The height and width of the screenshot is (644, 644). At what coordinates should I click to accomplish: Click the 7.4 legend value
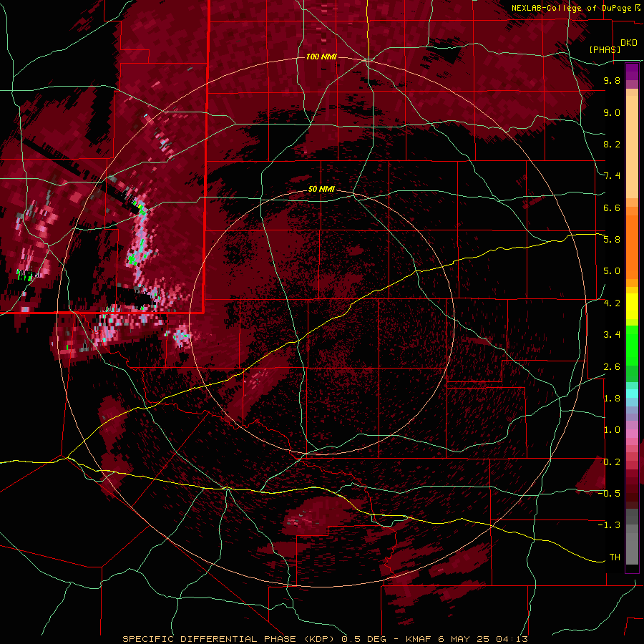[612, 176]
